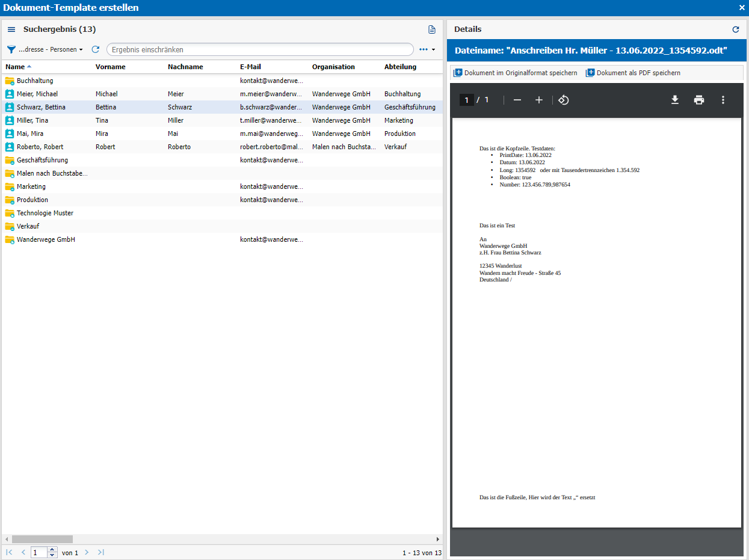Open the PDF viewer more actions menu
This screenshot has height=560, width=749.
tap(723, 100)
